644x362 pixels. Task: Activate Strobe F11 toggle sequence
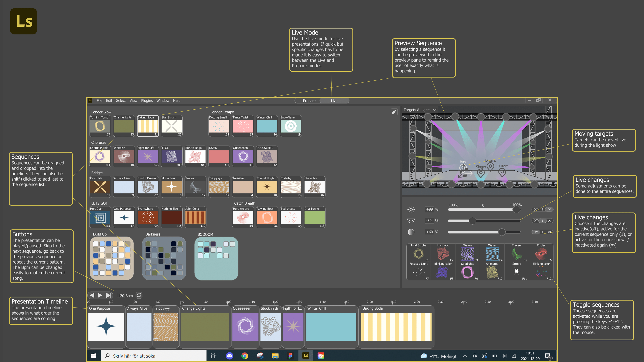[x=517, y=271]
